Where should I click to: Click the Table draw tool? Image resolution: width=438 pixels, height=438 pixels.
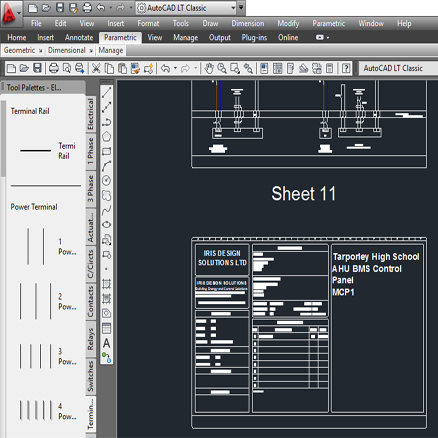coord(106,328)
